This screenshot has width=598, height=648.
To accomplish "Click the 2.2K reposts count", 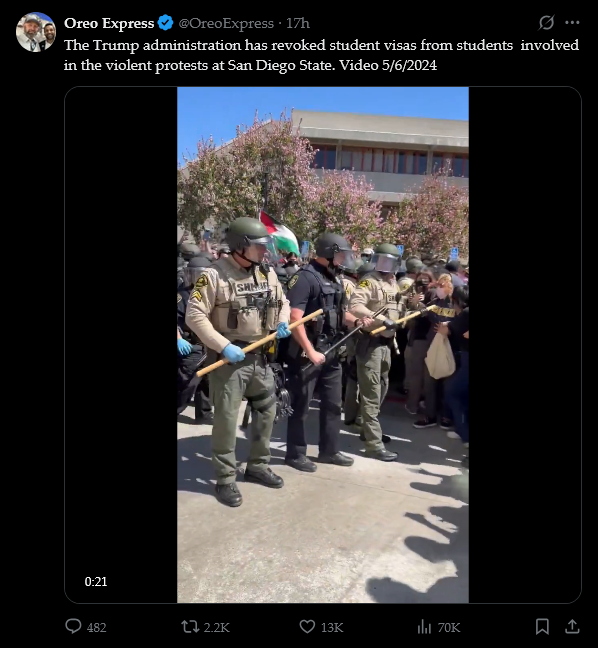I will coord(217,627).
